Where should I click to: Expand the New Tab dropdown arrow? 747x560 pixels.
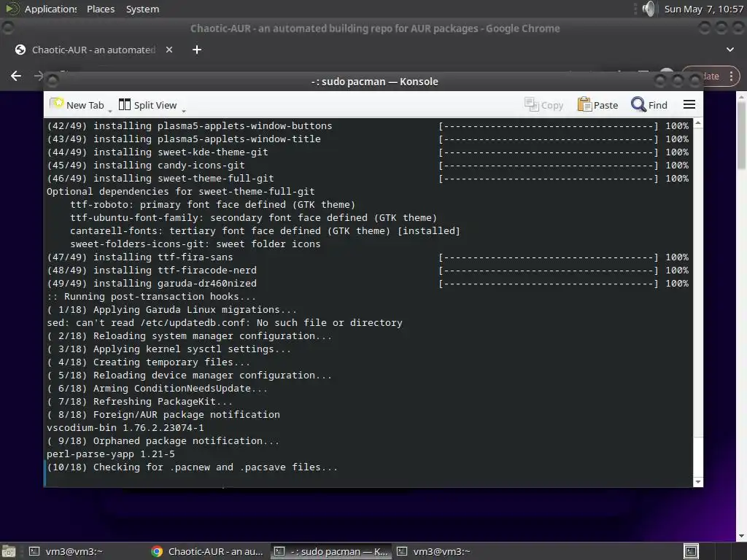(x=110, y=111)
